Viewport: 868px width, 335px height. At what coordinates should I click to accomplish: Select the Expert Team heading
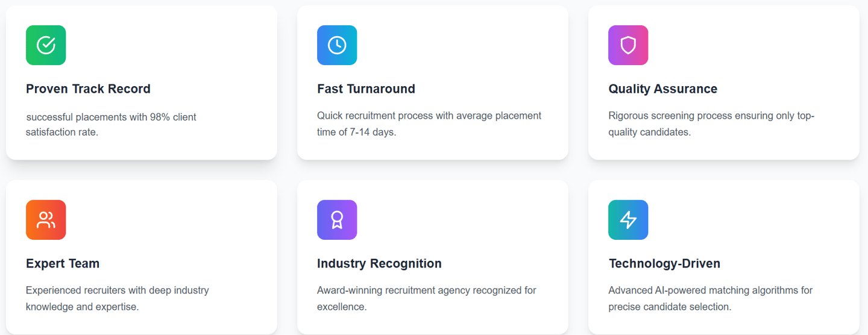(x=63, y=264)
